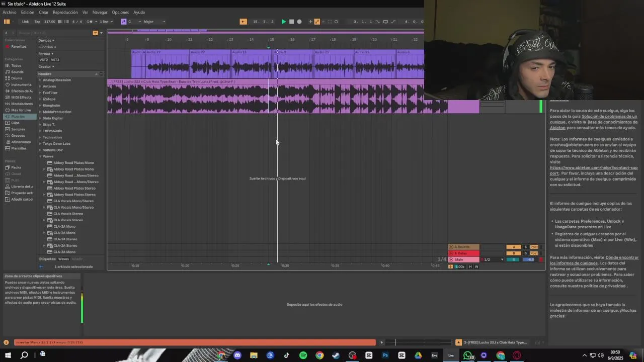This screenshot has height=362, width=644.
Task: Toggle the metronome button in the transport bar
Action: point(90,22)
